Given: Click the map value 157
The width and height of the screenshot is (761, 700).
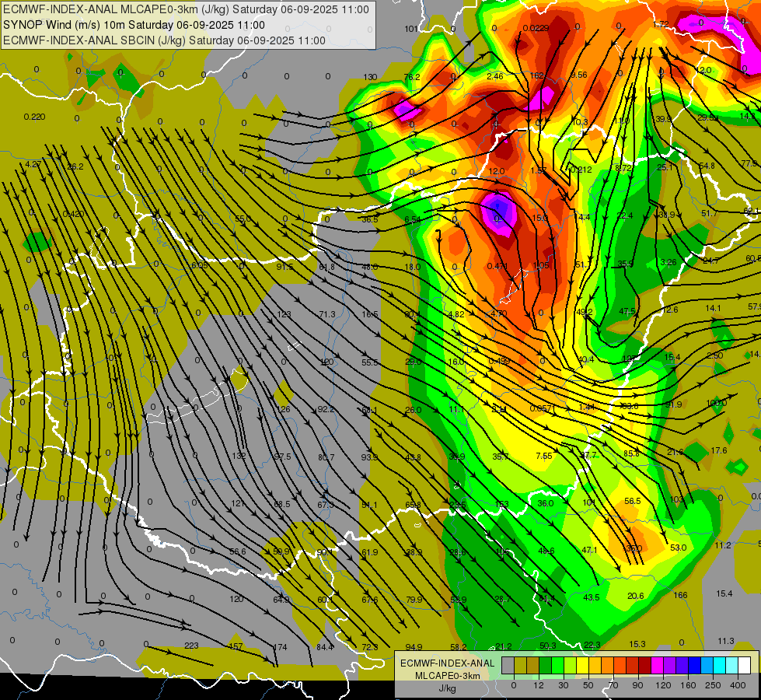Looking at the screenshot, I should (x=236, y=646).
